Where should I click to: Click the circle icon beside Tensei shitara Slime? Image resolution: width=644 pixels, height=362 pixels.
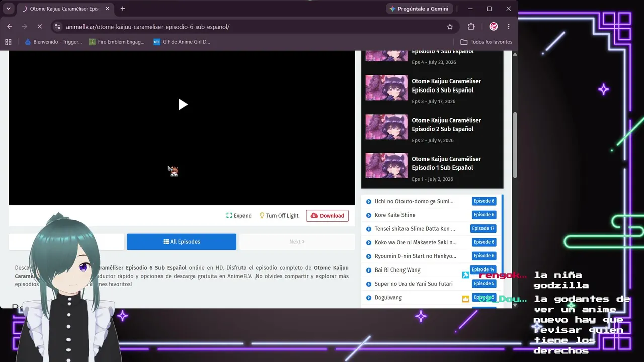pyautogui.click(x=369, y=229)
